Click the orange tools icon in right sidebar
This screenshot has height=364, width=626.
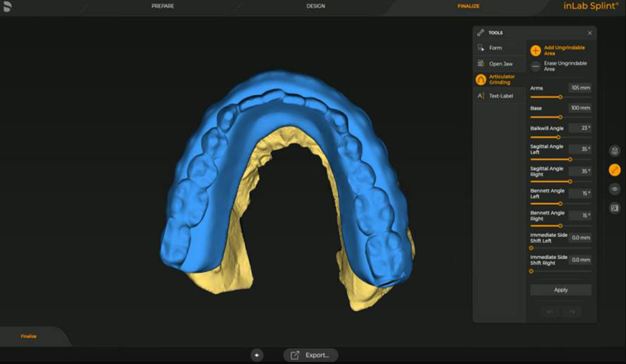tap(614, 169)
